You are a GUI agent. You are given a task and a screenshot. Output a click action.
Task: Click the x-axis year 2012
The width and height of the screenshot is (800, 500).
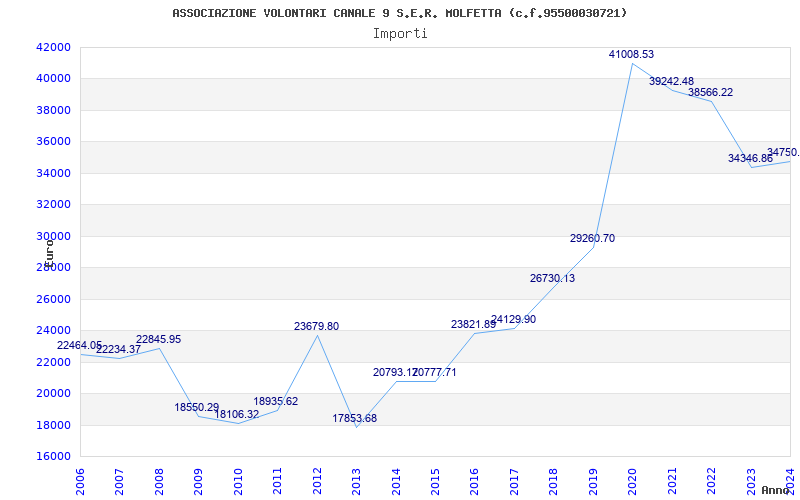coord(317,482)
